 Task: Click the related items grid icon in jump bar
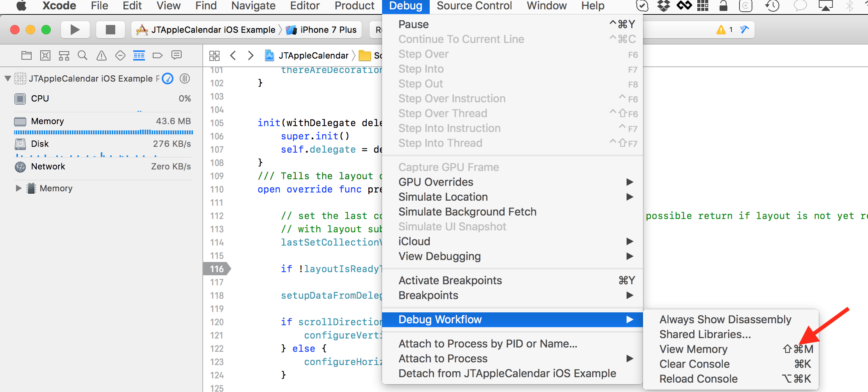(214, 55)
